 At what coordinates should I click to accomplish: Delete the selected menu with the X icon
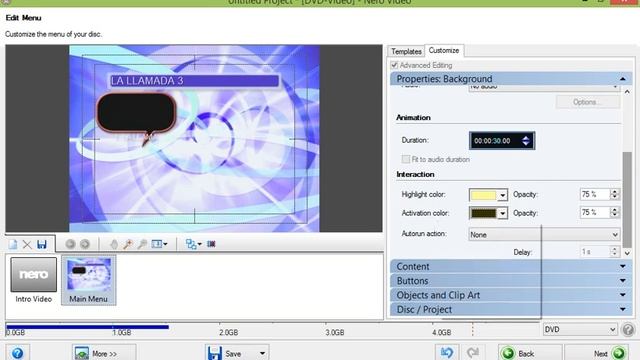click(x=27, y=244)
